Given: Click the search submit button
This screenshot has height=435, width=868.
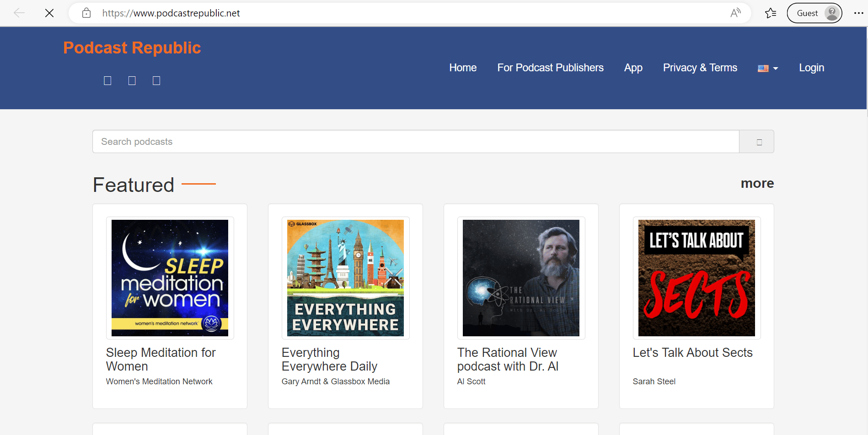Looking at the screenshot, I should point(757,142).
